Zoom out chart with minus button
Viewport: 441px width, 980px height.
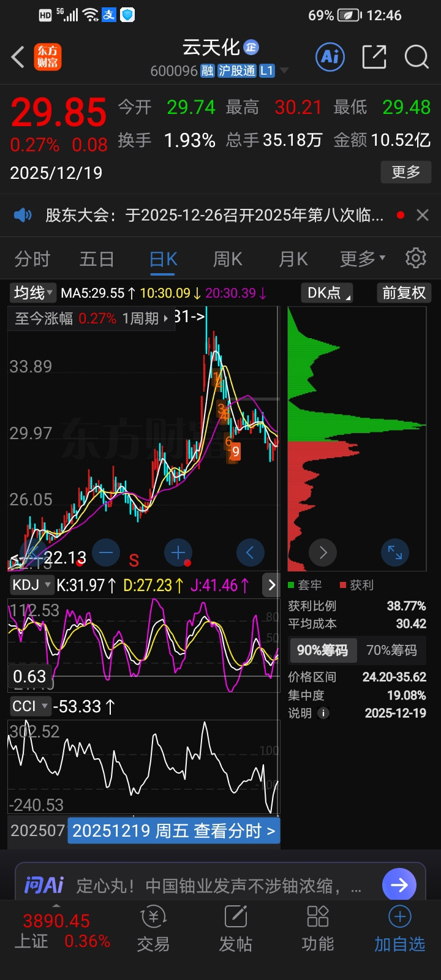coord(106,553)
